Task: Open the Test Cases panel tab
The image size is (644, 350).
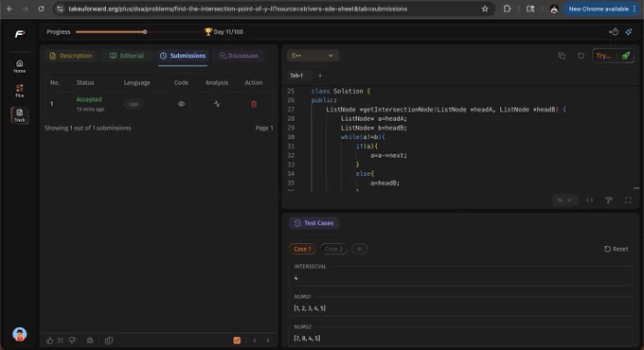Action: [x=313, y=223]
